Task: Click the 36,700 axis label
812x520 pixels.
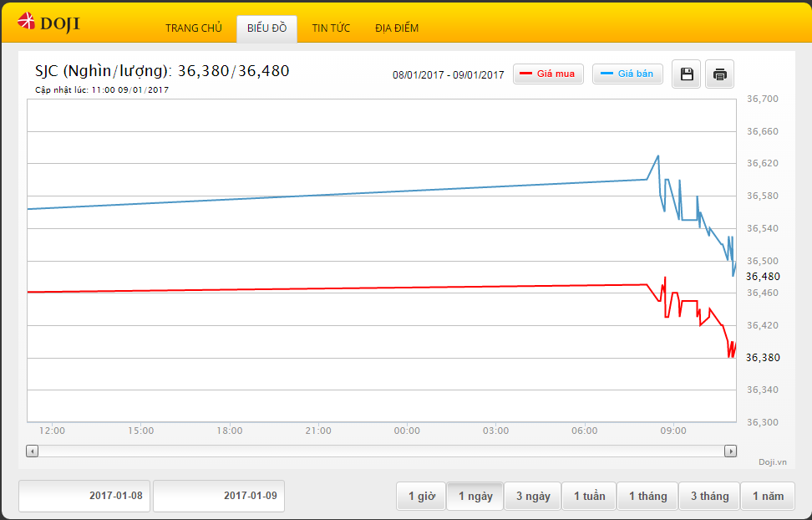Action: coord(762,99)
